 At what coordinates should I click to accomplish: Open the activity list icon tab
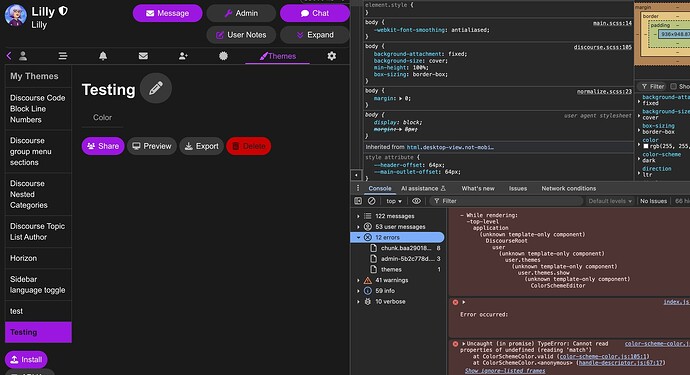pyautogui.click(x=63, y=56)
